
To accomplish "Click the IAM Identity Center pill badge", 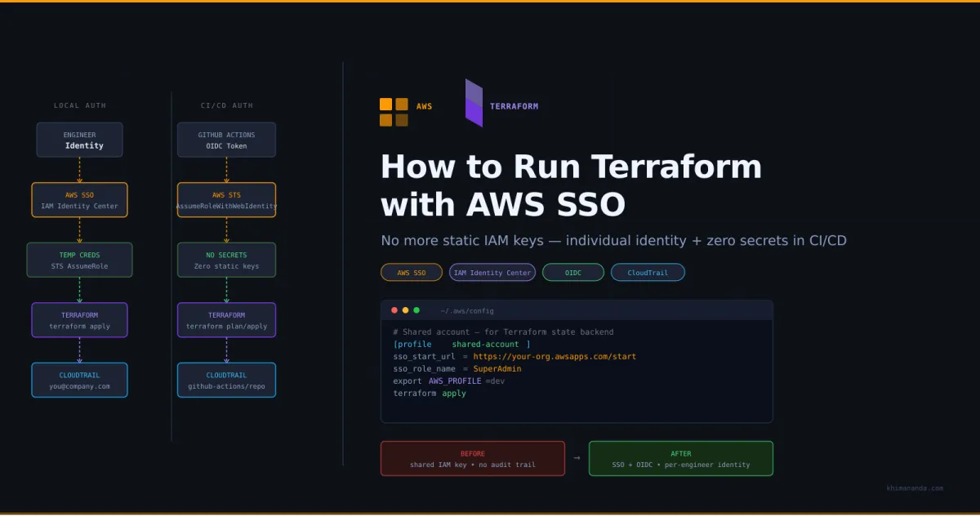I will tap(492, 272).
